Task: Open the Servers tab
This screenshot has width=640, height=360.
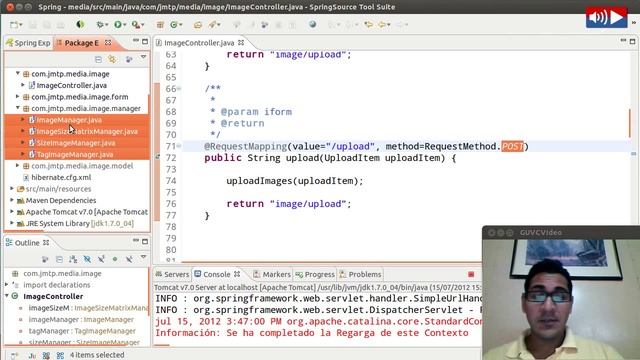Action: 172,274
